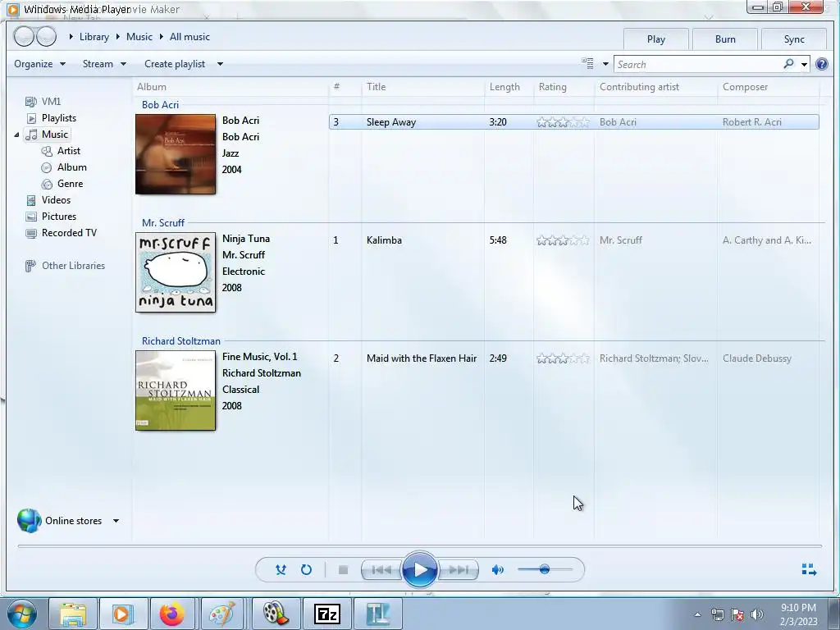840x630 pixels.
Task: Expand Online stores dropdown arrow
Action: click(116, 521)
